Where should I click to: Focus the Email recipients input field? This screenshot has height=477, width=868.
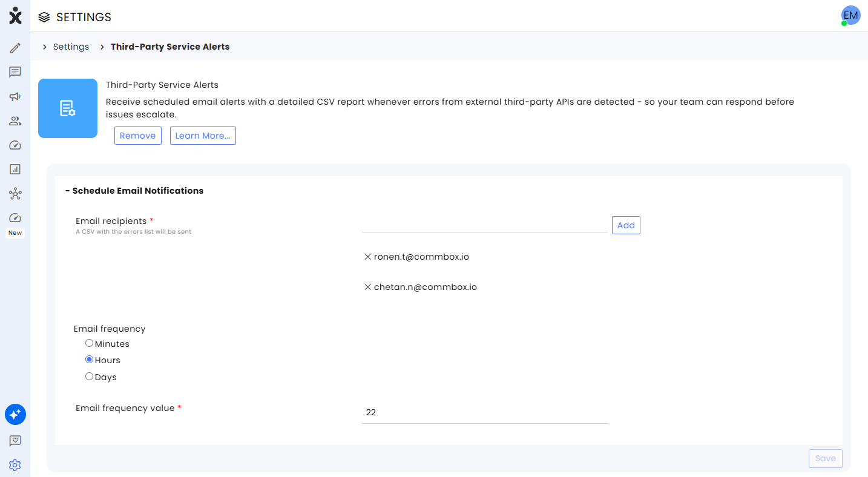485,225
